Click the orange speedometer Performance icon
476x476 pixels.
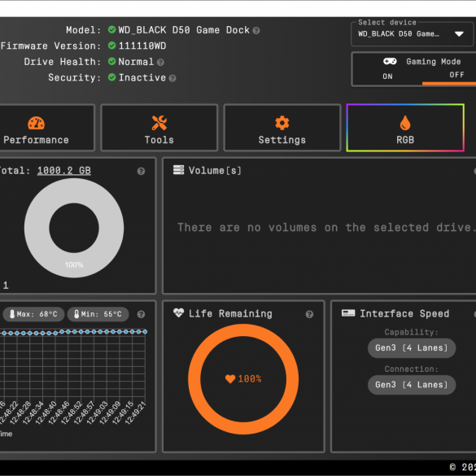click(36, 123)
